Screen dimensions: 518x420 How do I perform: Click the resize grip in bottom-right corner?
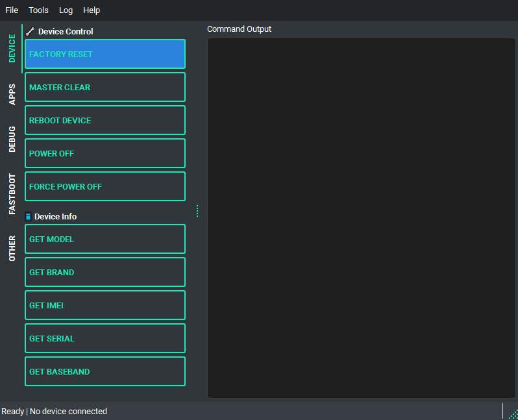(513, 414)
